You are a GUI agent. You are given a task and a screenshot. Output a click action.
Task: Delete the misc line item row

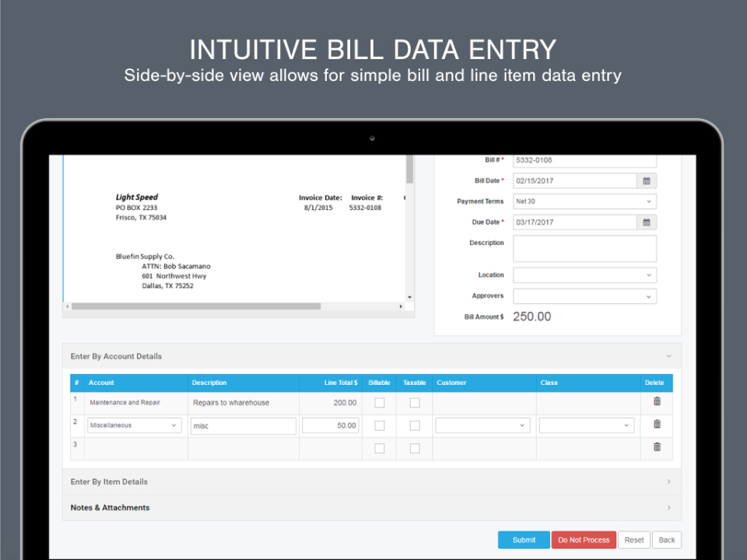(656, 424)
